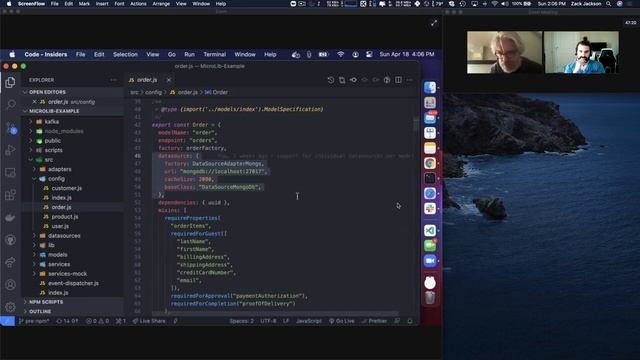Screen dimensions: 640x360
Task: Click Zoom icon in the dock
Action: tap(430, 260)
